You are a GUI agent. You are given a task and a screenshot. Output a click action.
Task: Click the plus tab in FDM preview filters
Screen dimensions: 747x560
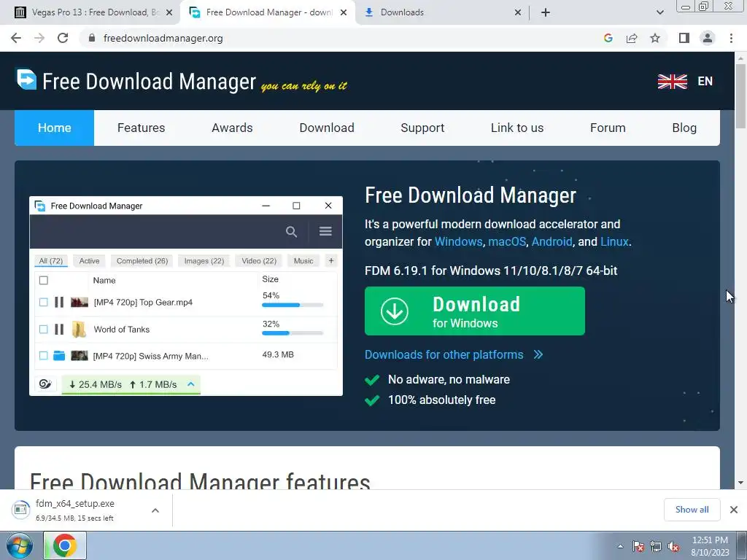click(x=331, y=260)
